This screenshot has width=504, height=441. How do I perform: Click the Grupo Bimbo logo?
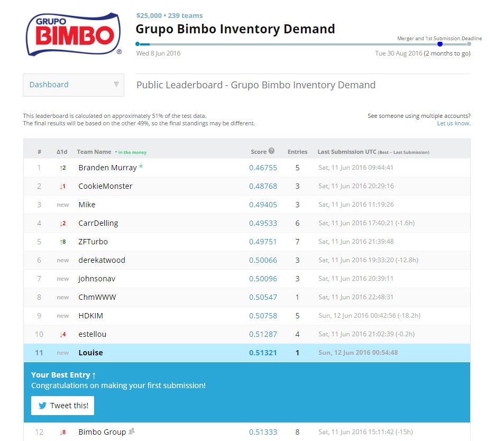click(x=74, y=35)
